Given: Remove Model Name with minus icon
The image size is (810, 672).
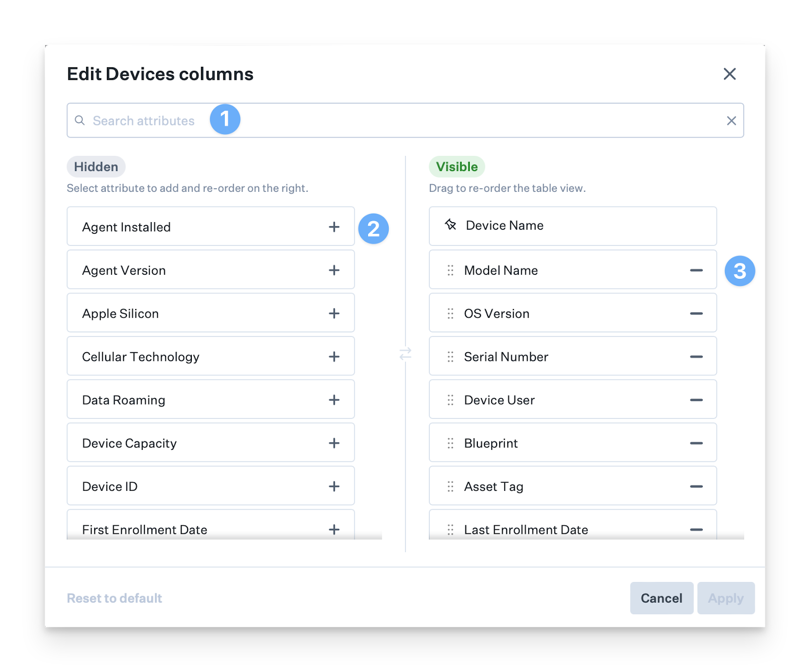Looking at the screenshot, I should tap(696, 270).
